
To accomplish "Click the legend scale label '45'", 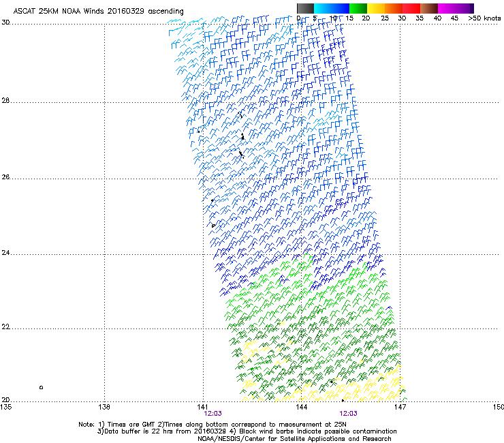I will [x=454, y=18].
